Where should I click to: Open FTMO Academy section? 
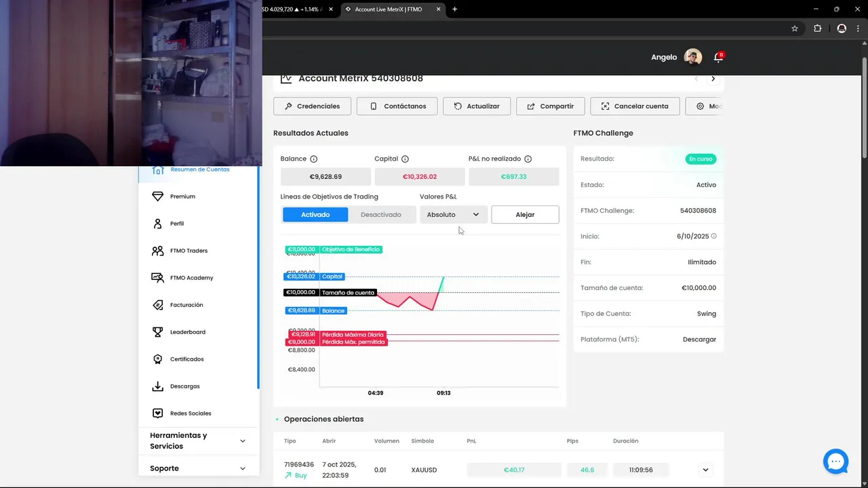pos(191,278)
